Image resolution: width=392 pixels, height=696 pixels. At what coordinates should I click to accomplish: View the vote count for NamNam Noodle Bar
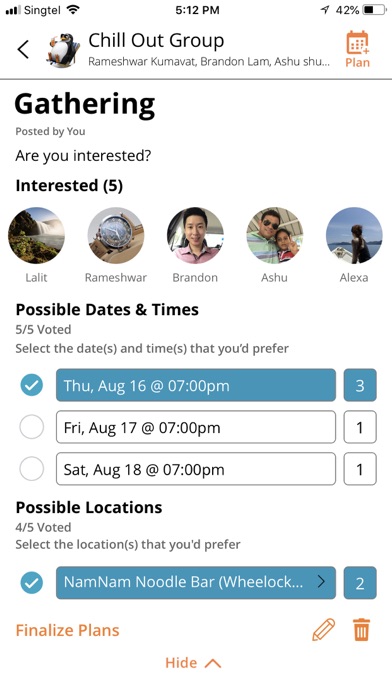pyautogui.click(x=360, y=583)
